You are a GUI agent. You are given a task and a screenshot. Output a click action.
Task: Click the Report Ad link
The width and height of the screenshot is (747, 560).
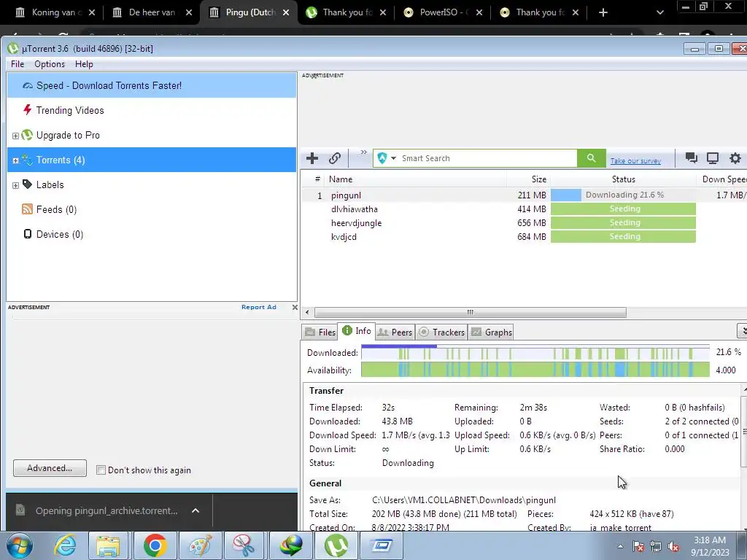point(259,307)
